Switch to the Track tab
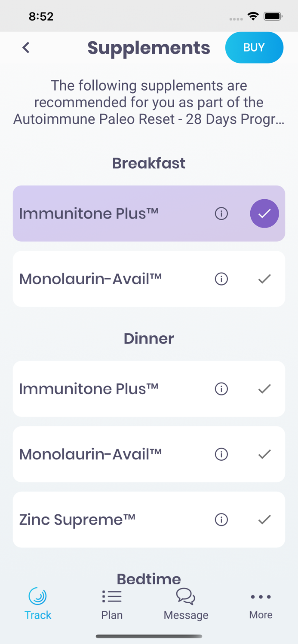Image resolution: width=298 pixels, height=644 pixels. pos(38,604)
